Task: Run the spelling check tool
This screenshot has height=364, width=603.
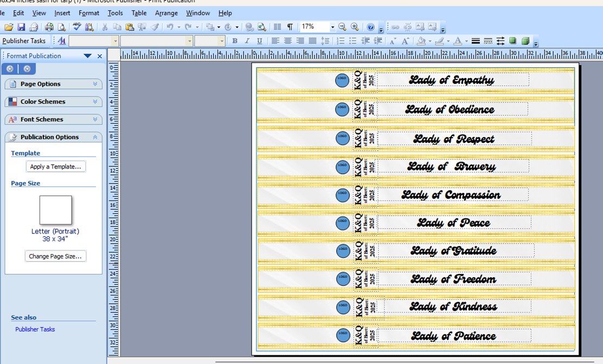Action: click(x=76, y=27)
